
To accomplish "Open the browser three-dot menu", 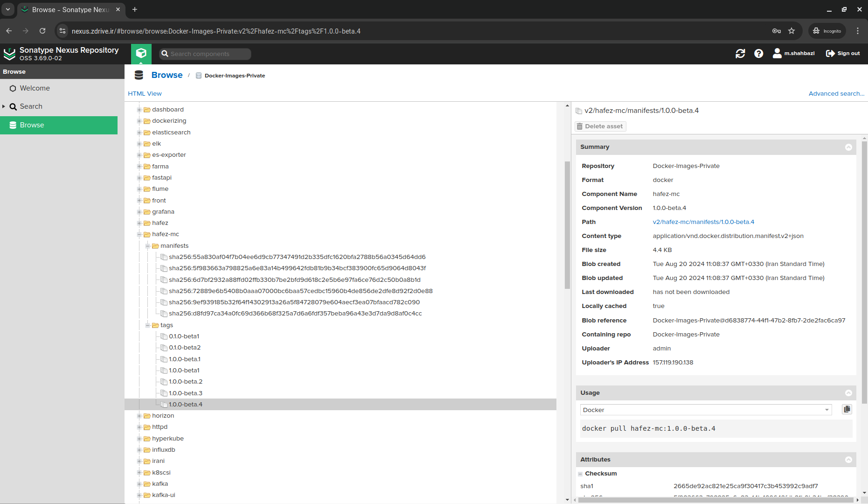I will (858, 31).
